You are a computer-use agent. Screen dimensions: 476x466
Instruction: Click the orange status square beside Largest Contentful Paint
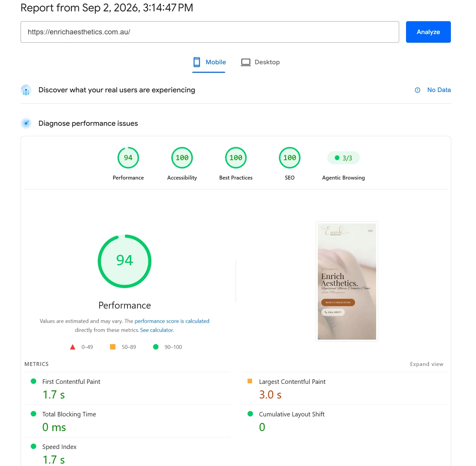click(x=250, y=381)
